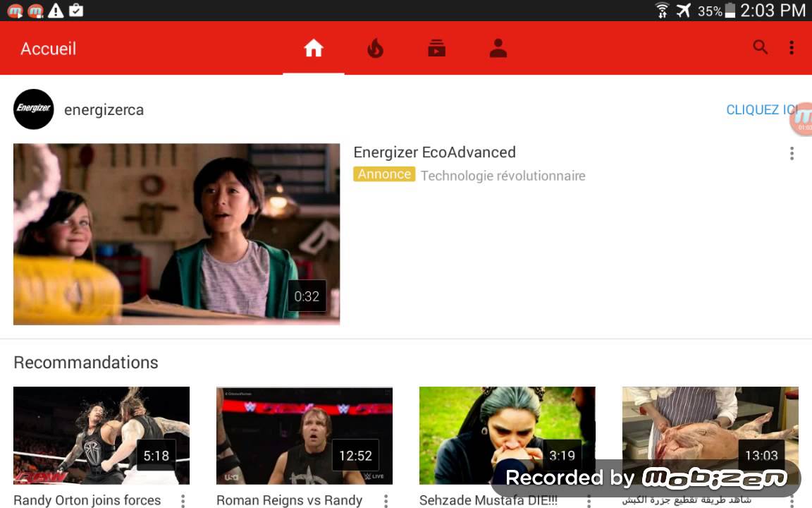
Task: Tap the warning triangle status icon
Action: pos(56,11)
